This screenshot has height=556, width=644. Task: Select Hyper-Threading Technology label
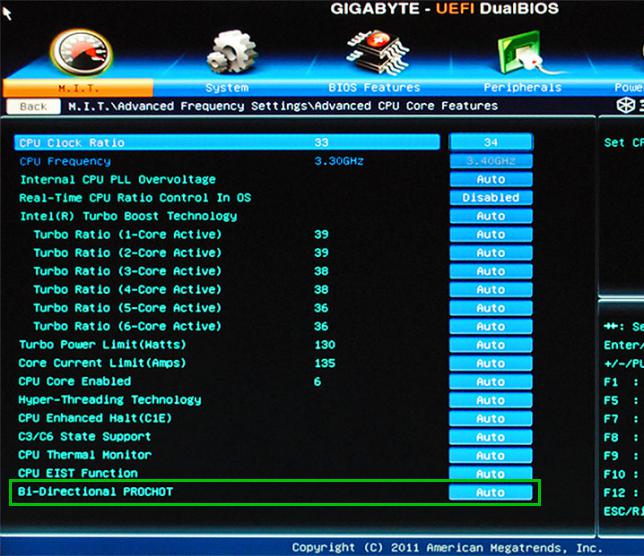(110, 400)
